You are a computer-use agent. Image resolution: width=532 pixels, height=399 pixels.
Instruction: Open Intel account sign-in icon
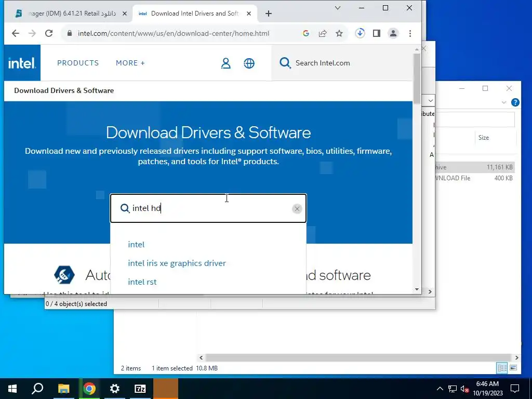pos(226,63)
